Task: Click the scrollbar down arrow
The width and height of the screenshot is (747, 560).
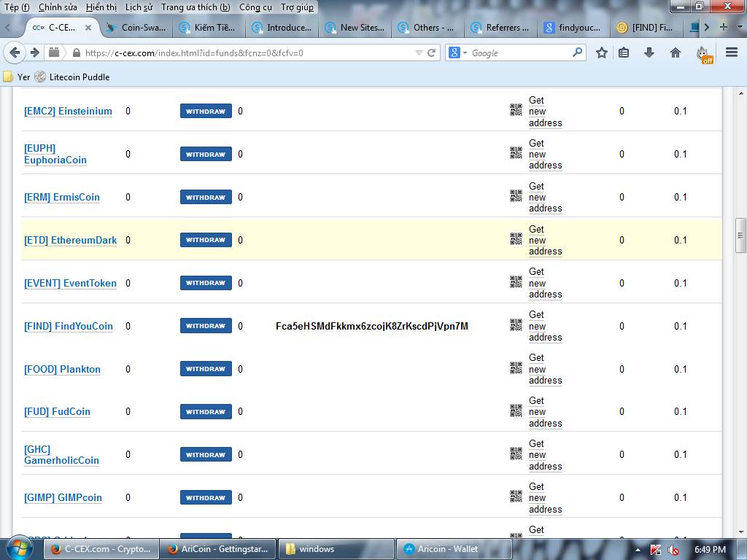Action: 740,532
